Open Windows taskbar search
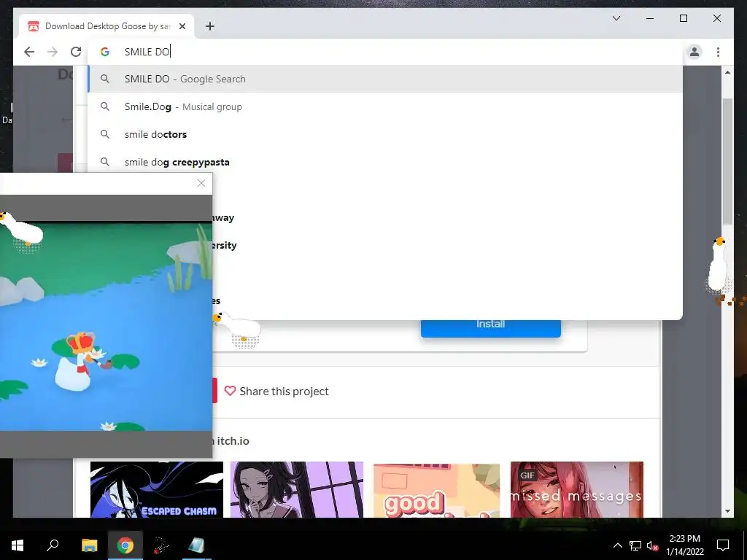The image size is (747, 560). click(x=53, y=545)
